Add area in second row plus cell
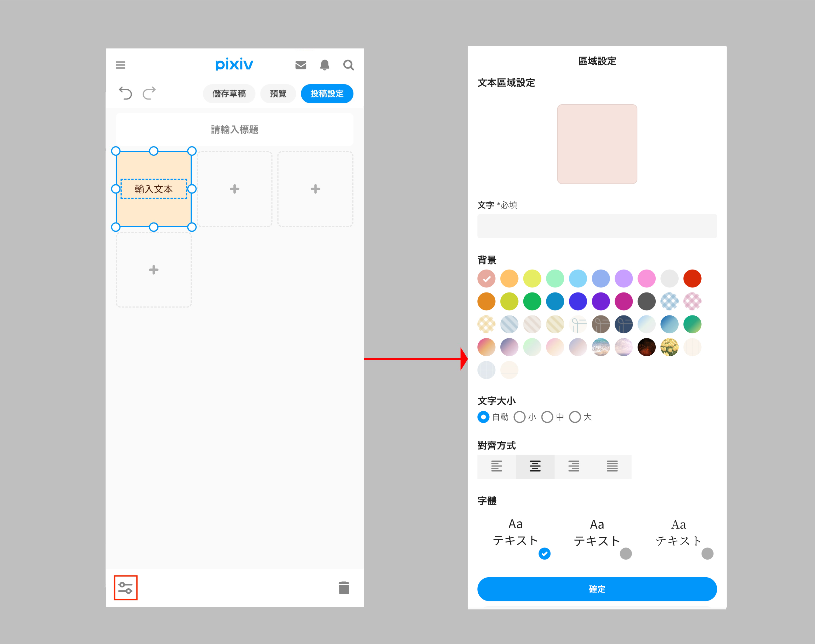 point(153,270)
